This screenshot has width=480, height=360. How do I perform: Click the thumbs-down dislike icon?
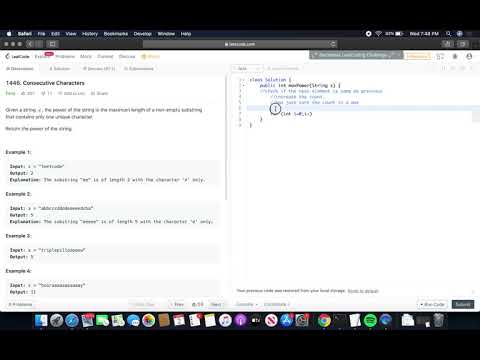[x=46, y=93]
